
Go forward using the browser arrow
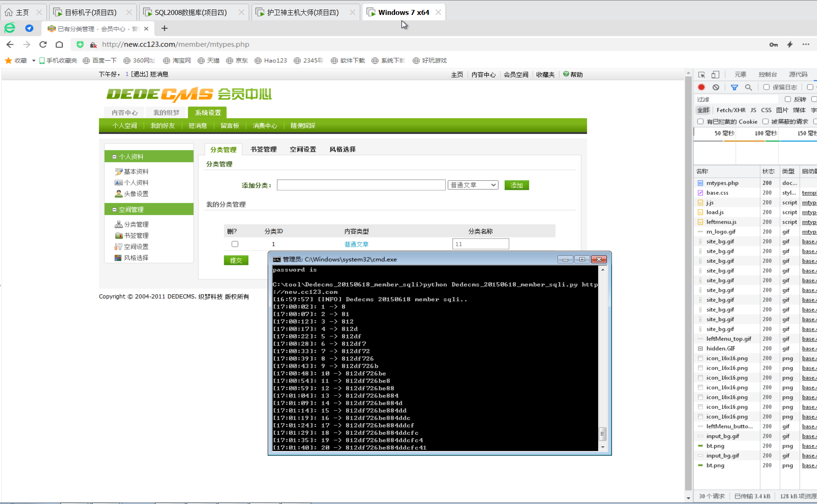(x=27, y=44)
